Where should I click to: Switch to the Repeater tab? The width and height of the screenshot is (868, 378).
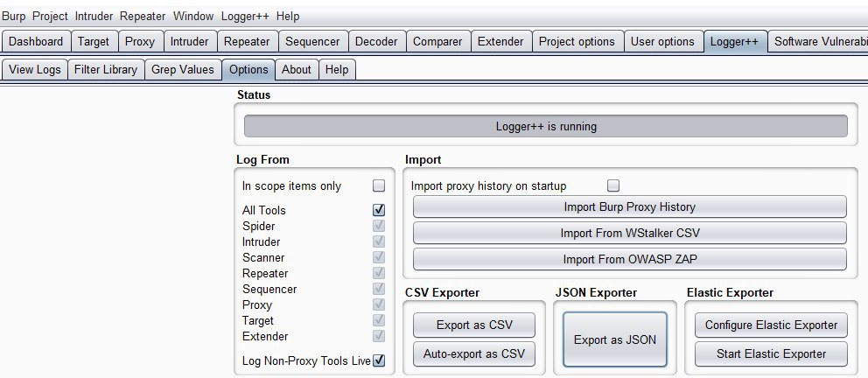pyautogui.click(x=247, y=41)
